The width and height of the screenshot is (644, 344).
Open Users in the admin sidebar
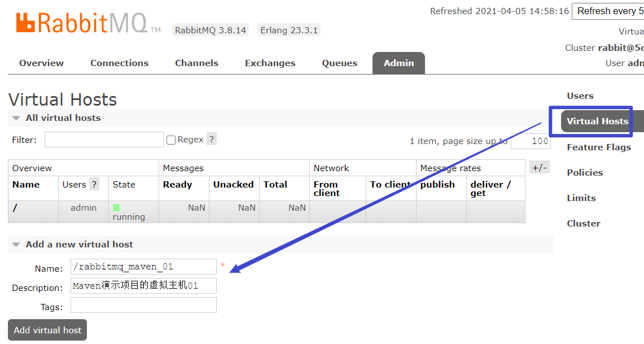tap(580, 96)
